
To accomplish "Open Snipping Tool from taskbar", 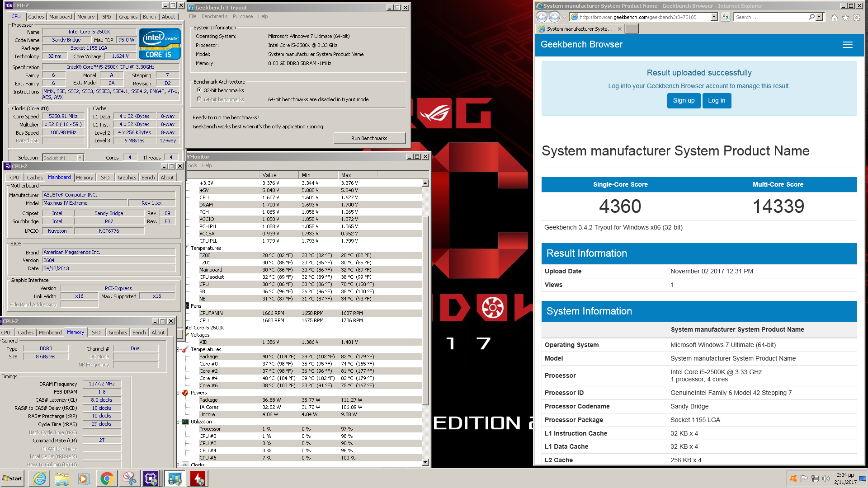I will tap(129, 479).
